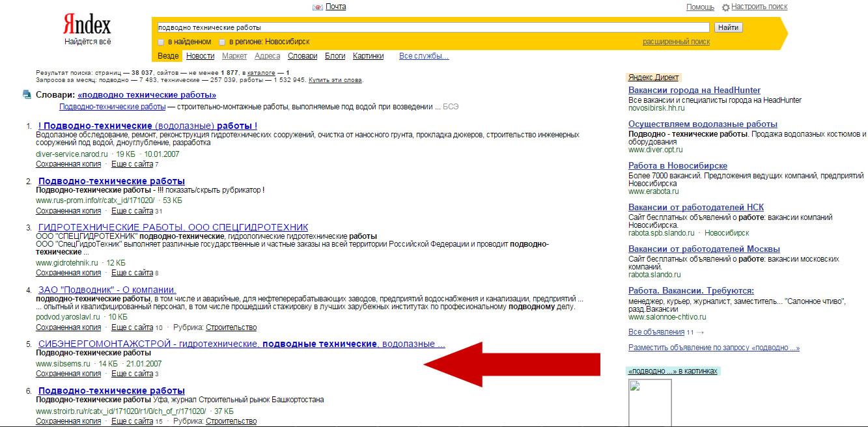Screen dimensions: 868x427
Task: Click the gear icon beside Настроить поиск
Action: pos(726,7)
